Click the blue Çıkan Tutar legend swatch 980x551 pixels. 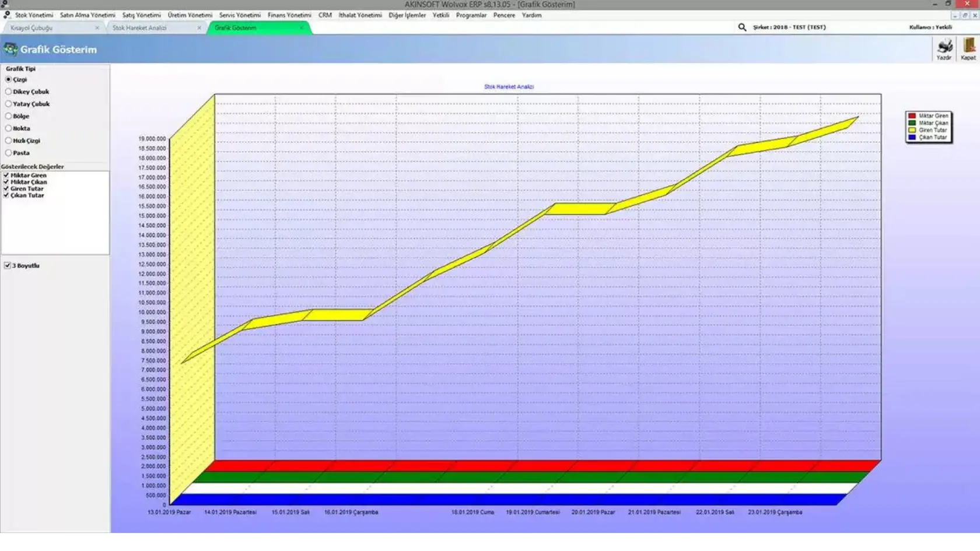click(x=912, y=137)
